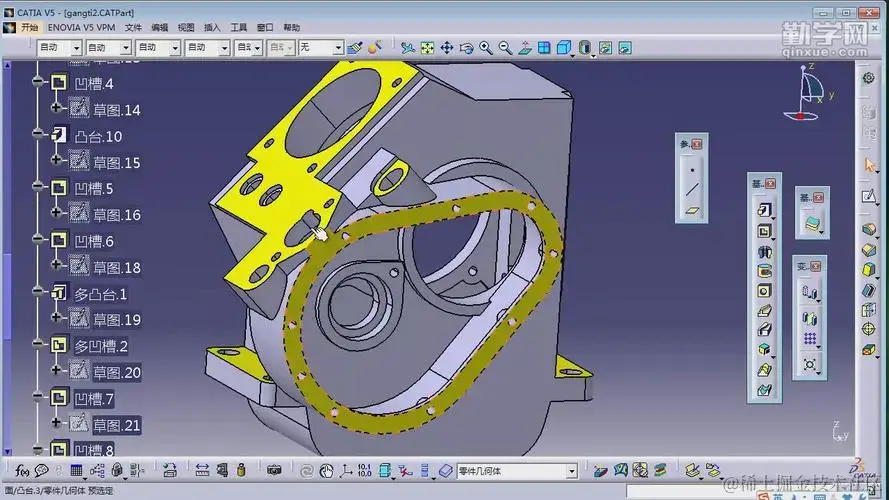Create a reference plane
889x500 pixels.
pyautogui.click(x=692, y=211)
